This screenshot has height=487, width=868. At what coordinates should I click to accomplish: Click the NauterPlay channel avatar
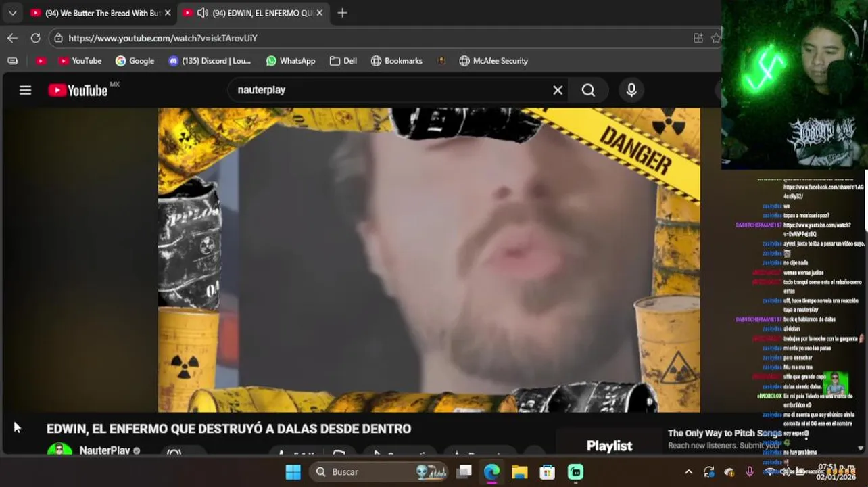click(59, 450)
